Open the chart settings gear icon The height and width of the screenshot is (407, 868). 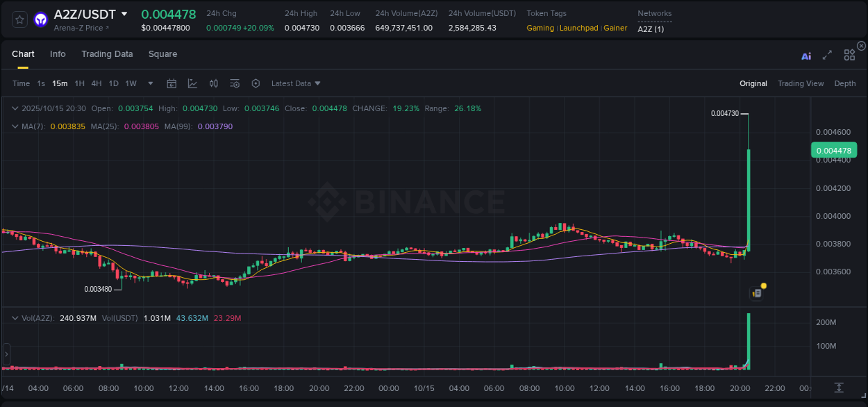click(256, 83)
